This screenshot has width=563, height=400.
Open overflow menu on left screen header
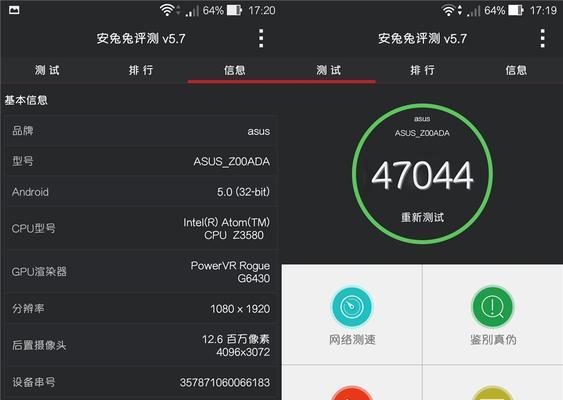click(261, 38)
